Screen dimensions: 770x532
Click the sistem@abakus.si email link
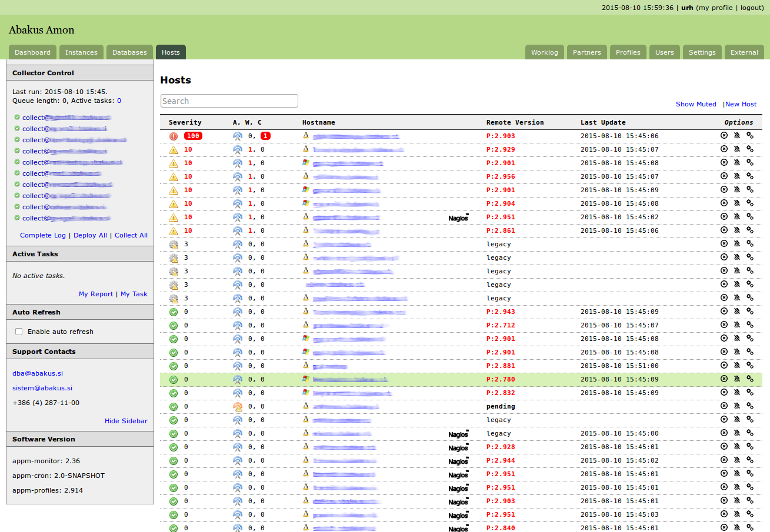pyautogui.click(x=42, y=388)
